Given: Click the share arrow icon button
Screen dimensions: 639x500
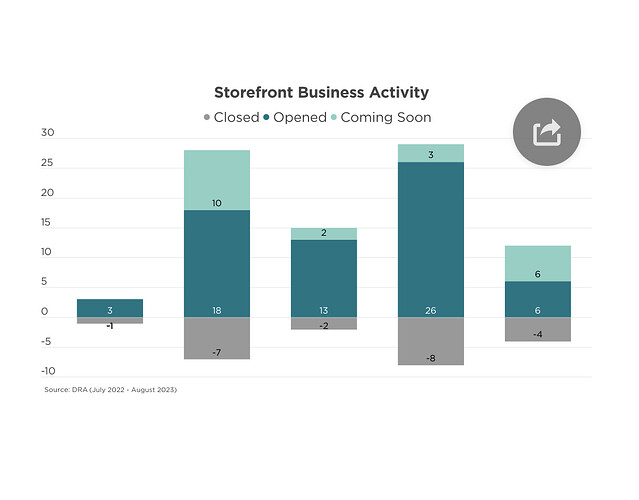Looking at the screenshot, I should (x=546, y=132).
